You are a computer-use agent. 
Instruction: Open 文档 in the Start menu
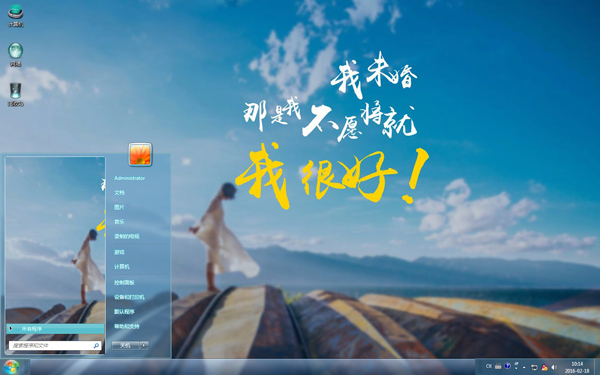(119, 192)
